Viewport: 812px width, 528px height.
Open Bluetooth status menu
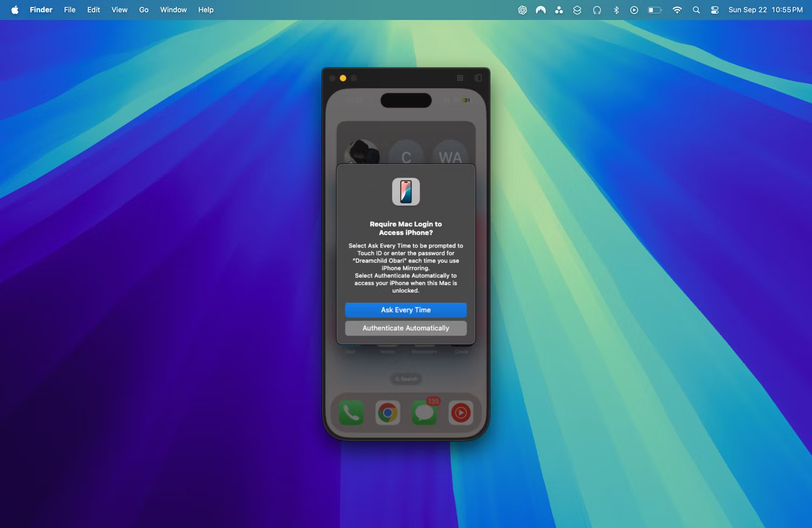tap(616, 10)
